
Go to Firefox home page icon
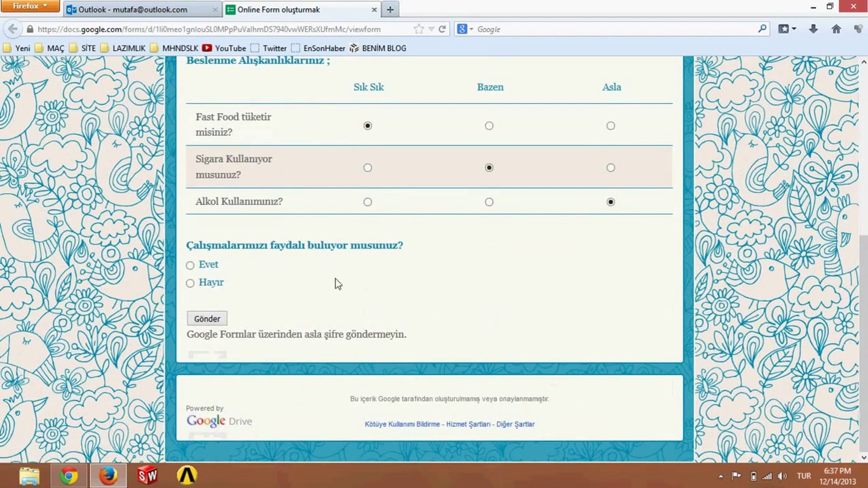tap(836, 29)
